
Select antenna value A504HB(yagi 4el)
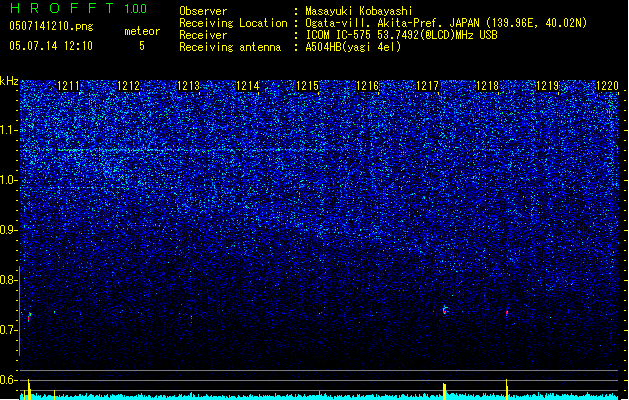[x=353, y=47]
